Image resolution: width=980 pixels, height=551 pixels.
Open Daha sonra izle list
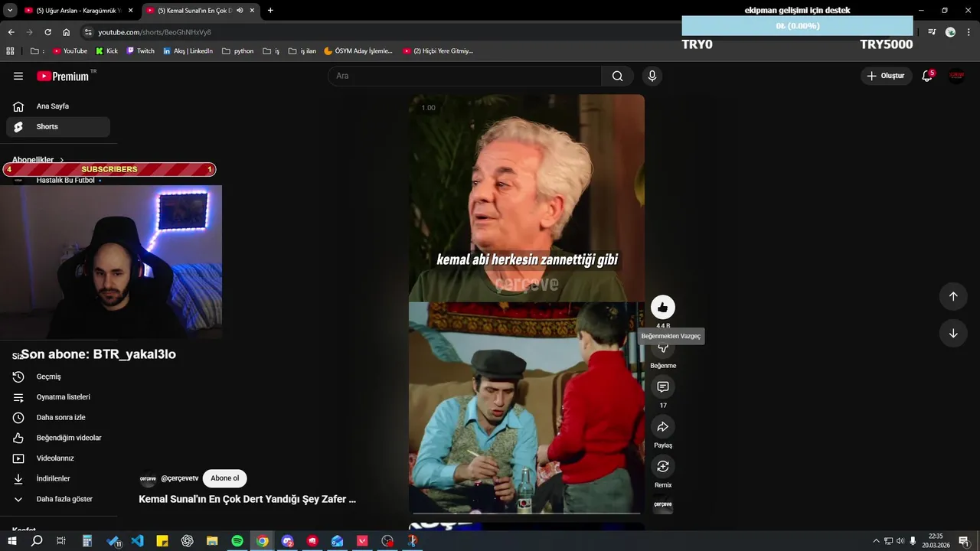click(58, 418)
